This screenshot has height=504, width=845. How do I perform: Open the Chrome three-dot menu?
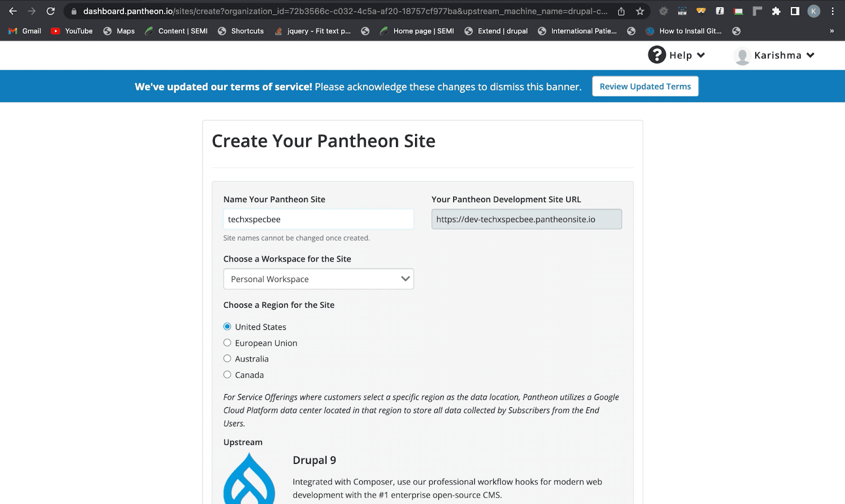tap(833, 11)
